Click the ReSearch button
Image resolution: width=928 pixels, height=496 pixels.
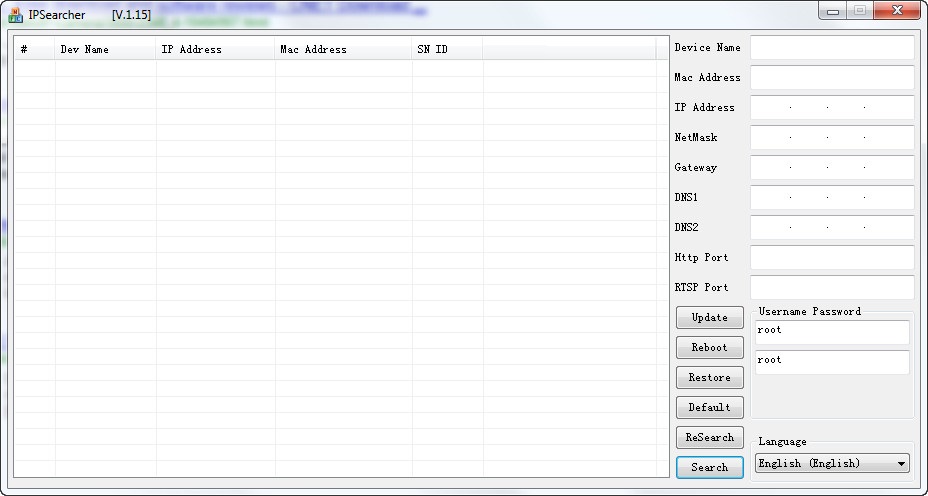click(x=710, y=437)
